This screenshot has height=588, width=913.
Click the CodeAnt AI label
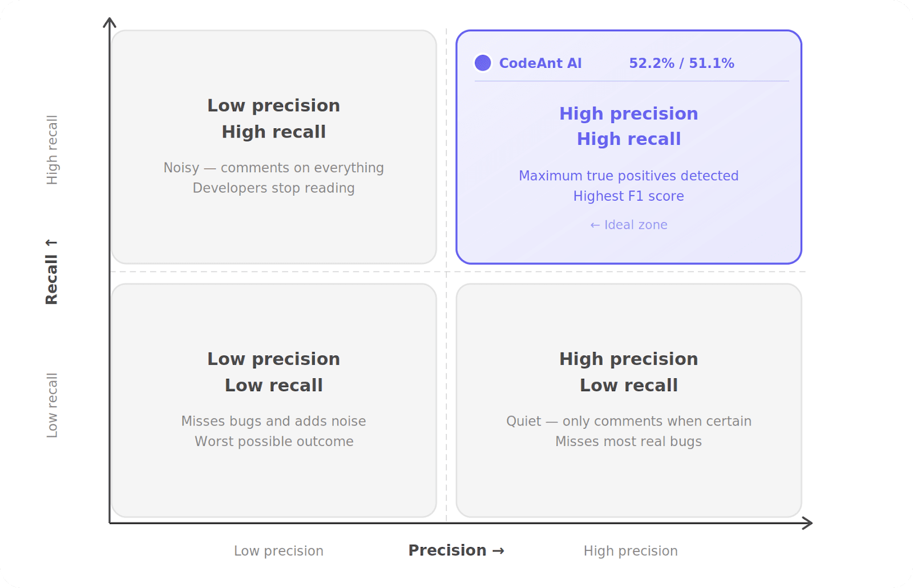click(540, 63)
